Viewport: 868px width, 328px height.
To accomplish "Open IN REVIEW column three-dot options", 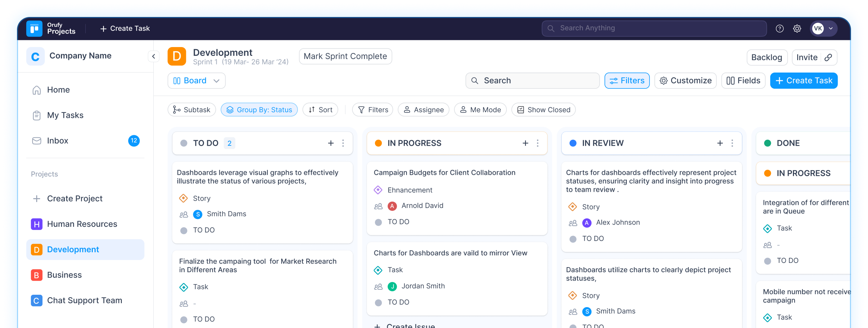I will (x=732, y=143).
